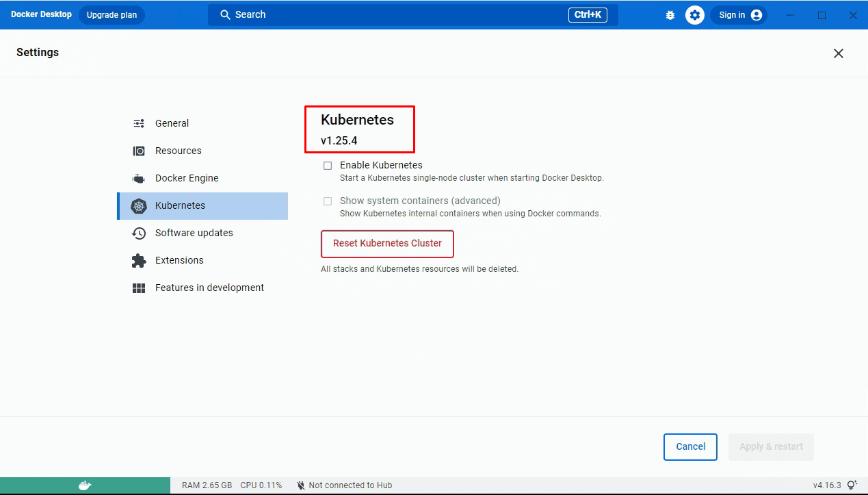This screenshot has width=868, height=495.
Task: Open Docker Engine settings section
Action: [x=202, y=178]
